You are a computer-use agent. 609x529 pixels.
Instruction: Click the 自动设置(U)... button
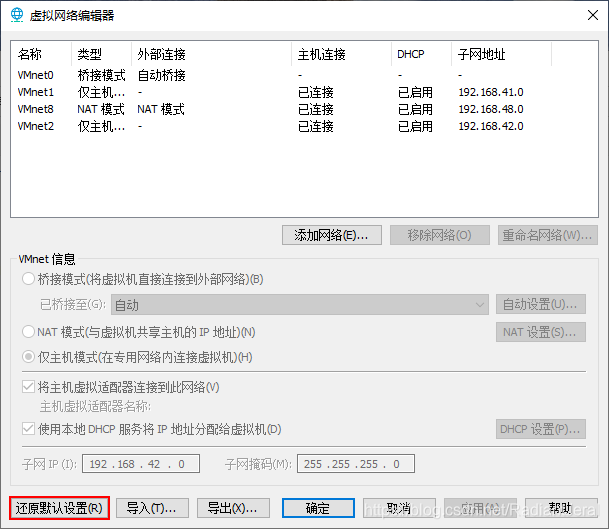541,304
